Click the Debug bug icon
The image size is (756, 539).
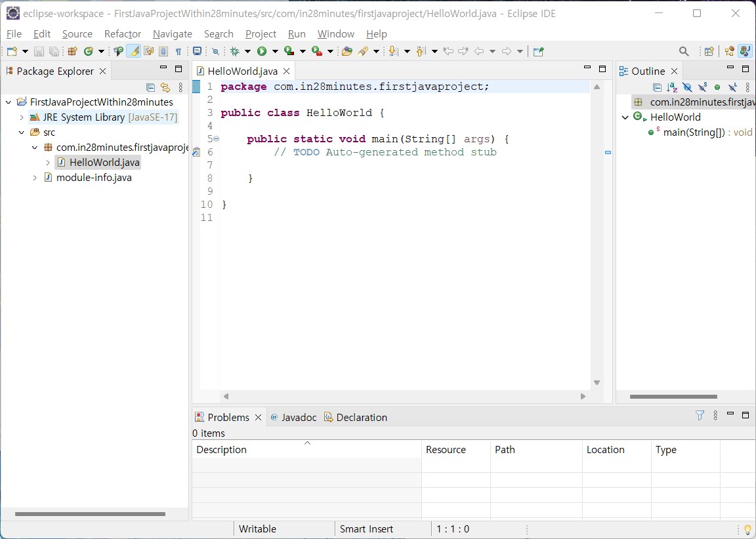[234, 51]
